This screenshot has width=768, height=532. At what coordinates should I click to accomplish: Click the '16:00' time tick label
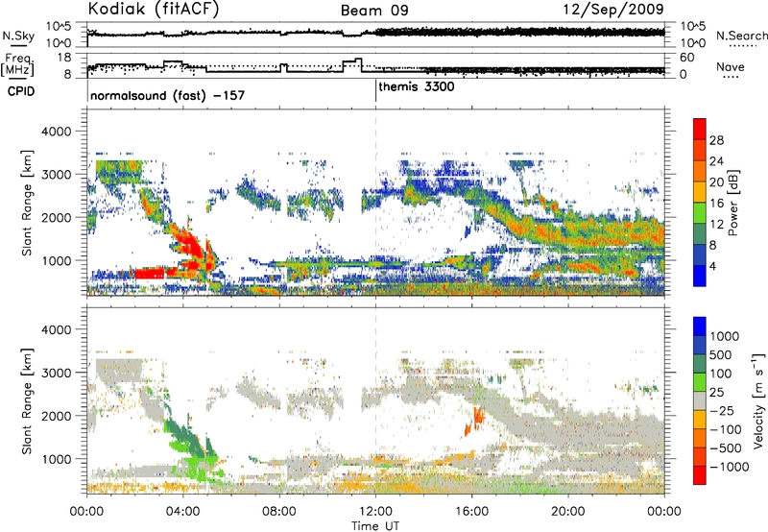471,512
